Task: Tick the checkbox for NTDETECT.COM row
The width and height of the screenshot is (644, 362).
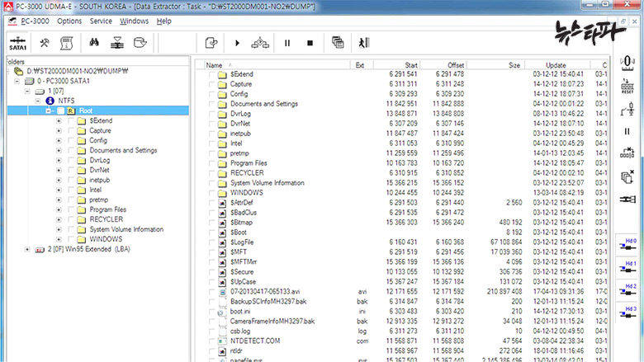Action: (211, 341)
